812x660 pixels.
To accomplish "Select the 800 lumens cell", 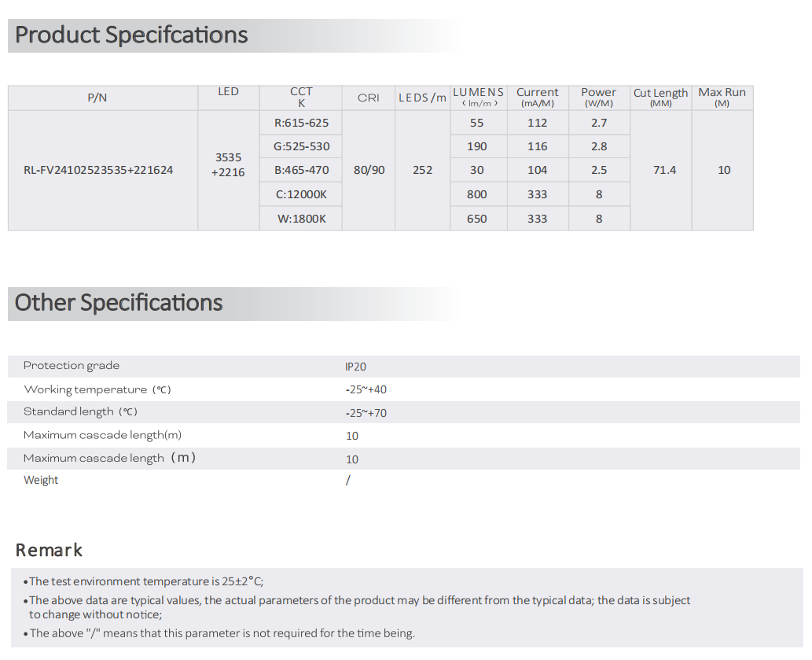I will [x=477, y=194].
